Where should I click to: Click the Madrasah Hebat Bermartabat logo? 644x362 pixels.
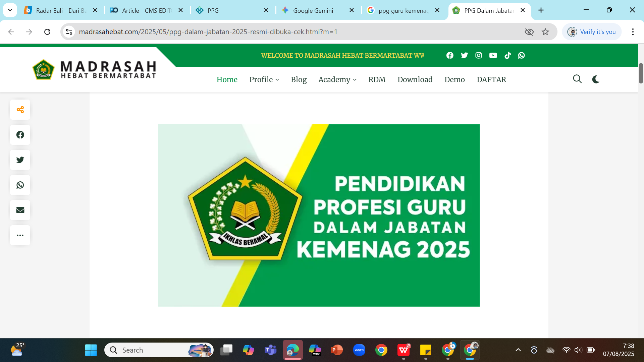(x=94, y=70)
